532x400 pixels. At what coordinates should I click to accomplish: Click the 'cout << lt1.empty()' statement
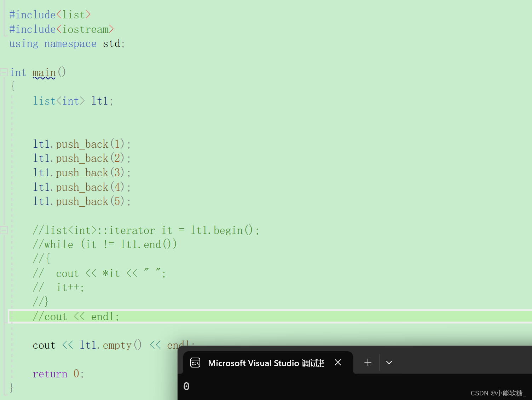[114, 345]
